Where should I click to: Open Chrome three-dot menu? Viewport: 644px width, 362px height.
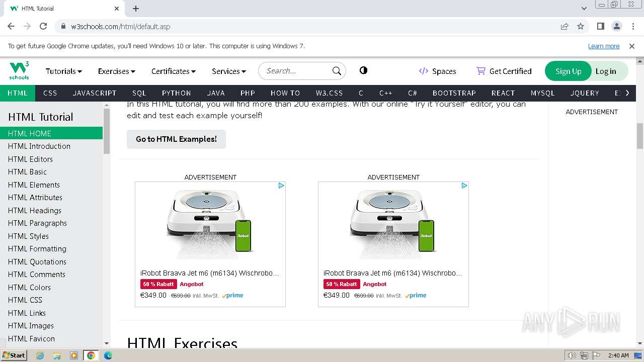pos(632,26)
